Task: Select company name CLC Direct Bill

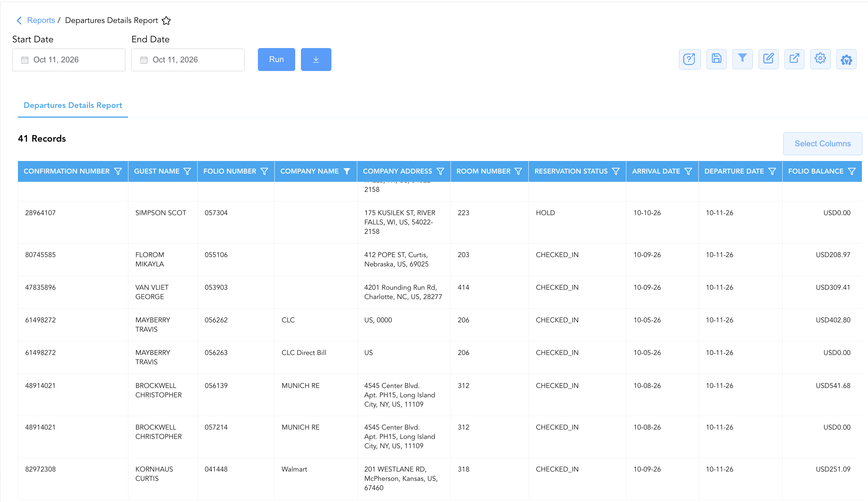Action: pyautogui.click(x=304, y=353)
